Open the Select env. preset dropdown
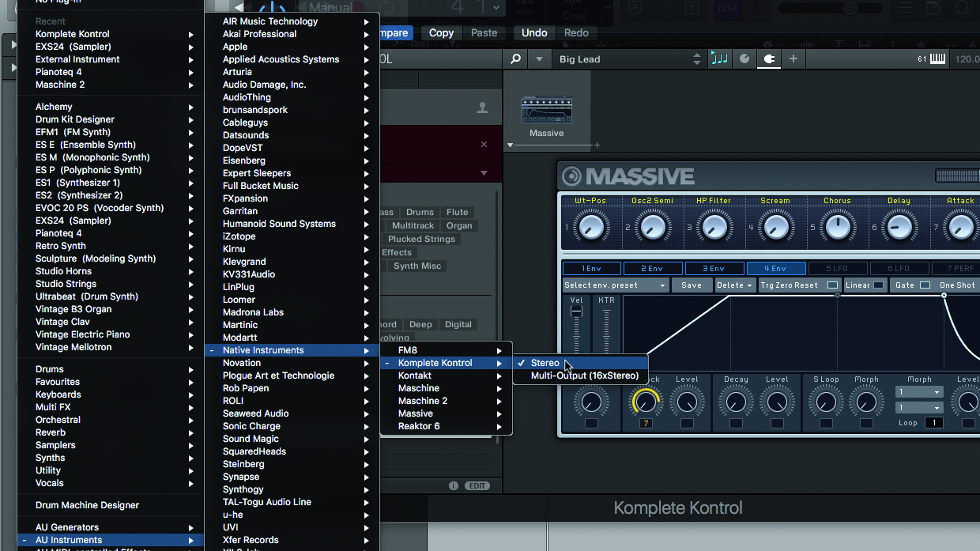This screenshot has width=980, height=551. pos(616,285)
